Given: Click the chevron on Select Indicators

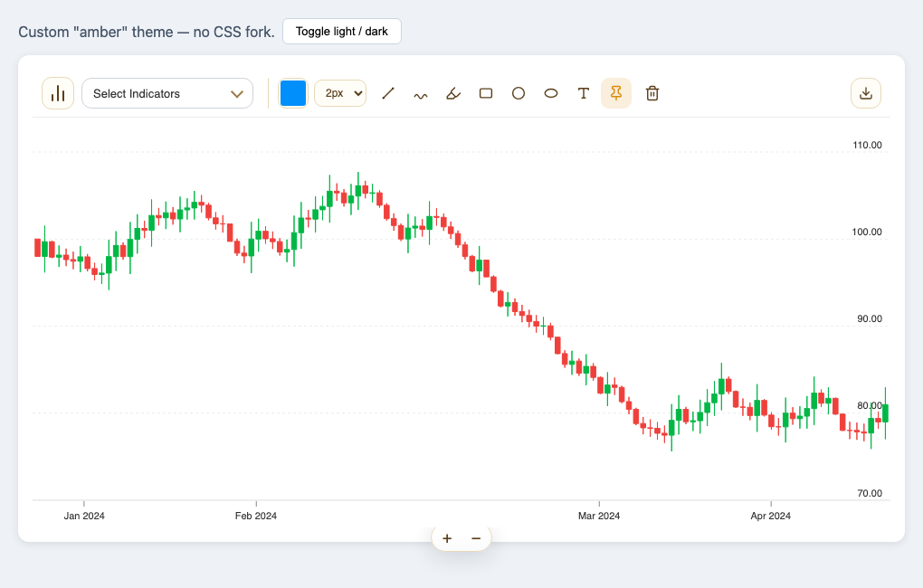Looking at the screenshot, I should coord(237,93).
